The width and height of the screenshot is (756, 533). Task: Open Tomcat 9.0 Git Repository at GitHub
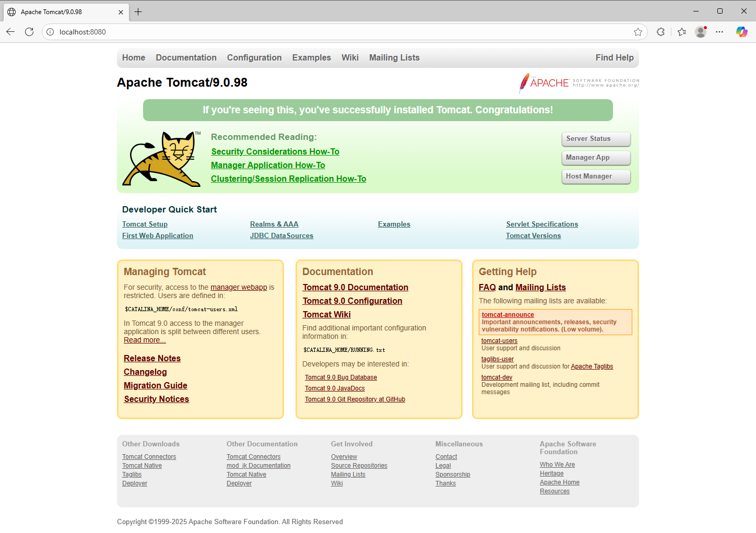point(355,399)
